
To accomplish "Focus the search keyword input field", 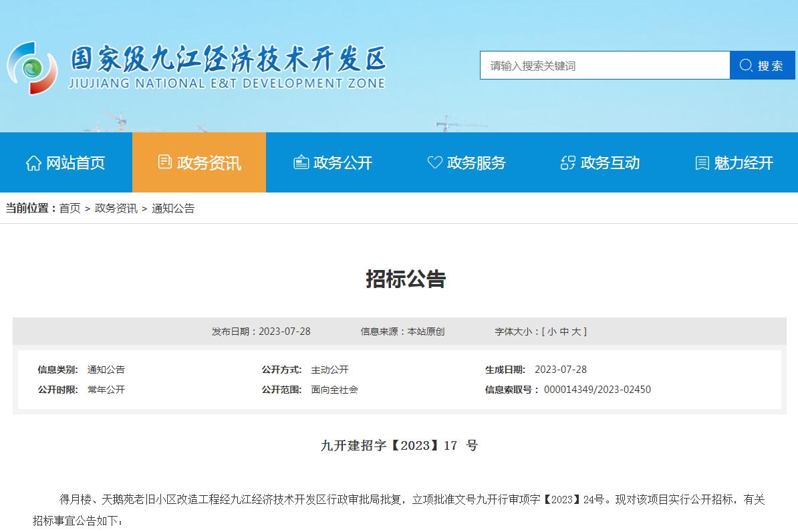I will point(604,65).
